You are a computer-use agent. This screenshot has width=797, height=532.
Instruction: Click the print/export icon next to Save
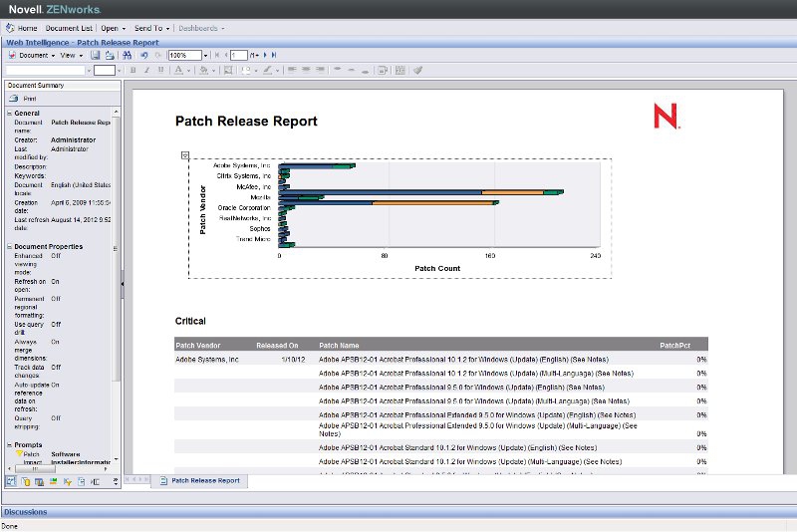pyautogui.click(x=110, y=55)
